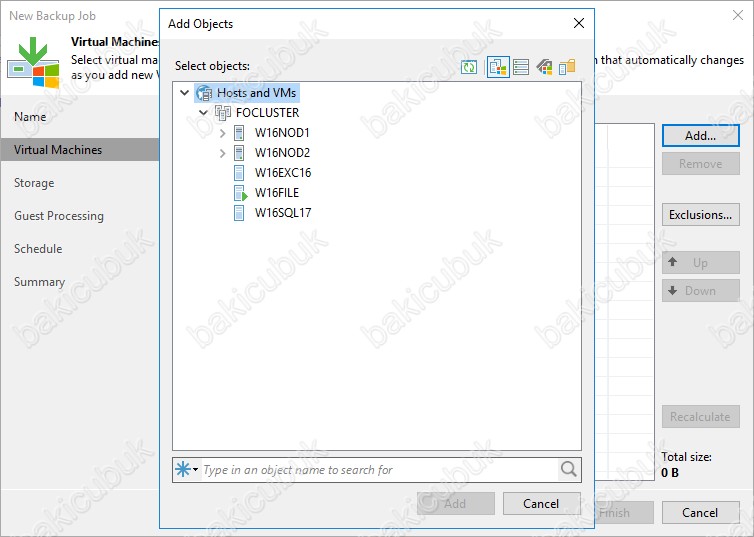This screenshot has width=754, height=537.
Task: Click the W16NOD2 server icon
Action: [x=239, y=153]
